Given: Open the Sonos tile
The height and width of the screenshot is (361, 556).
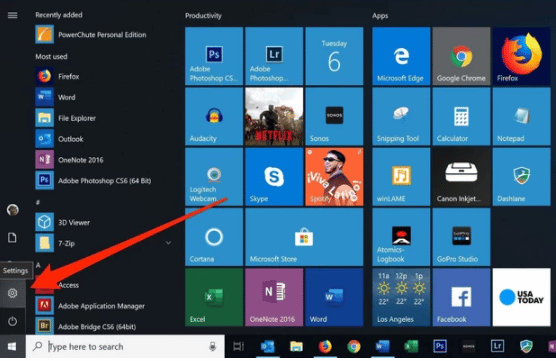Looking at the screenshot, I should tap(334, 116).
